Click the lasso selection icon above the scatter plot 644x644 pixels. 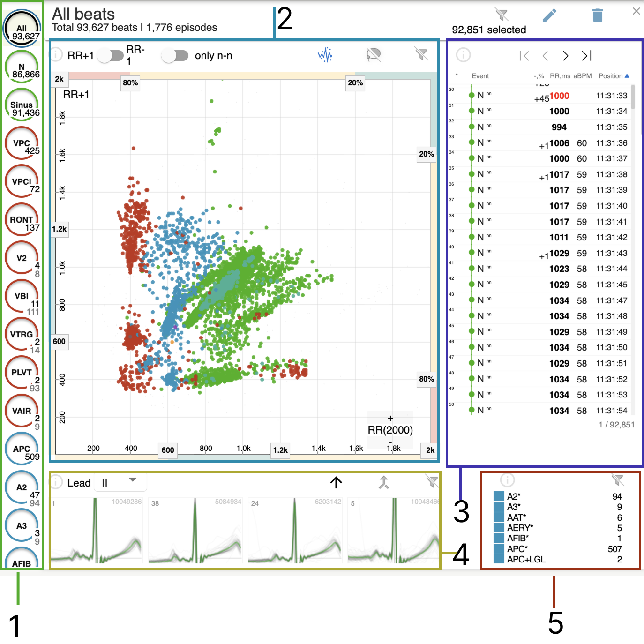coord(373,55)
